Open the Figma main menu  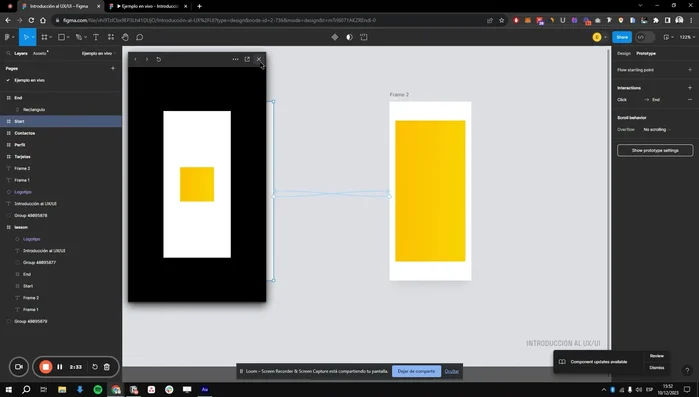click(8, 37)
